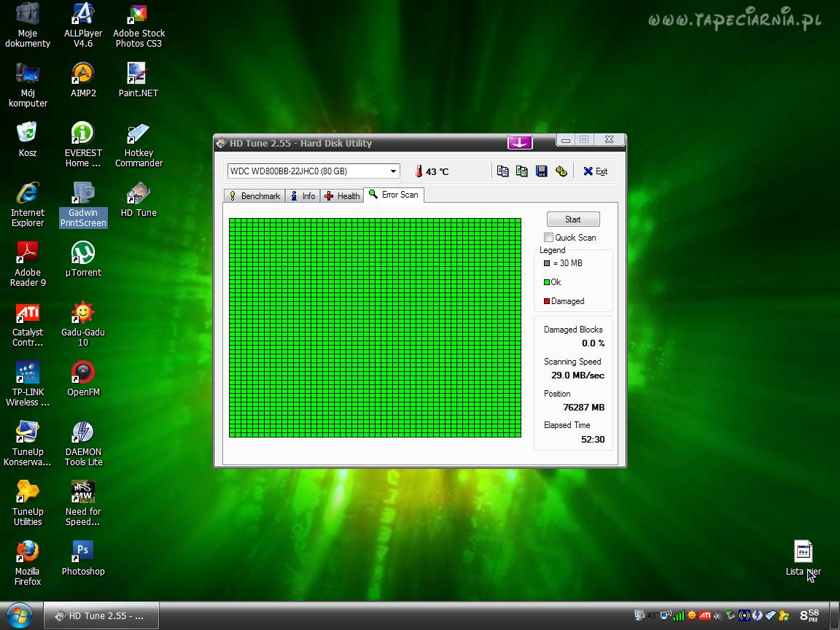
Task: Select the OpenFM desktop icon
Action: [83, 379]
